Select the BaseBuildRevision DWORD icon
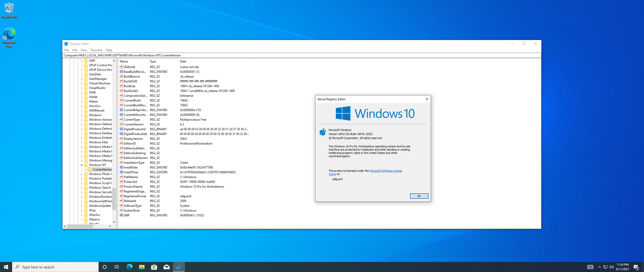 [x=121, y=72]
